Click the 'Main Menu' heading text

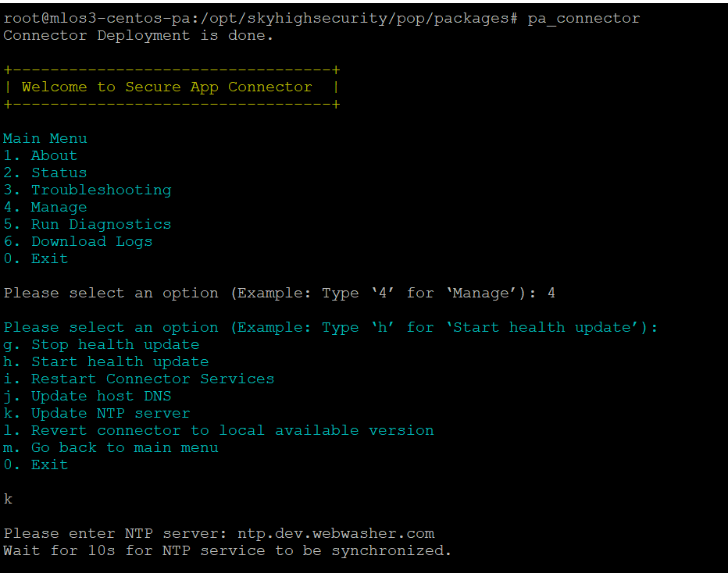45,138
